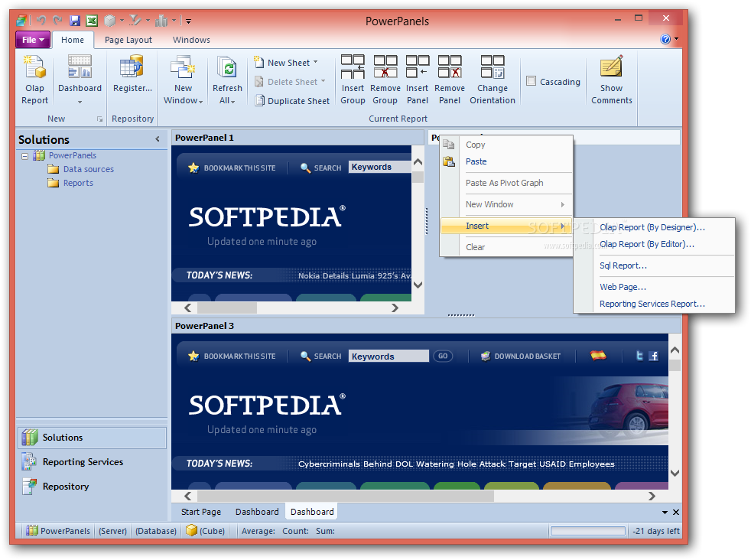Open the document tabs list dropdown arrow

pyautogui.click(x=665, y=512)
